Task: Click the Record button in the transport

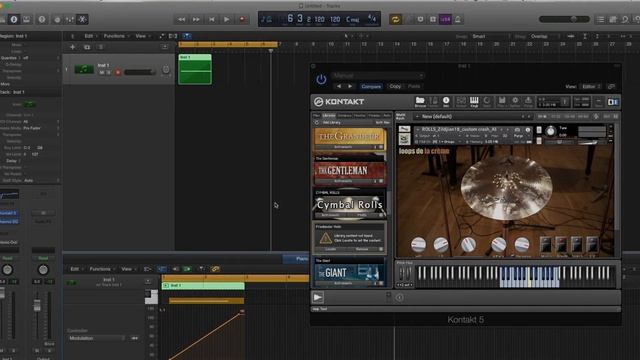Action: [x=242, y=19]
